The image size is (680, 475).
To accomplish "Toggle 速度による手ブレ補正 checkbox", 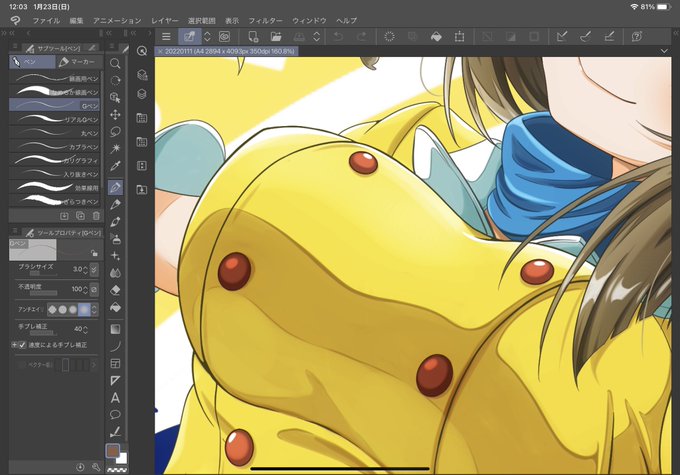I will coord(23,345).
